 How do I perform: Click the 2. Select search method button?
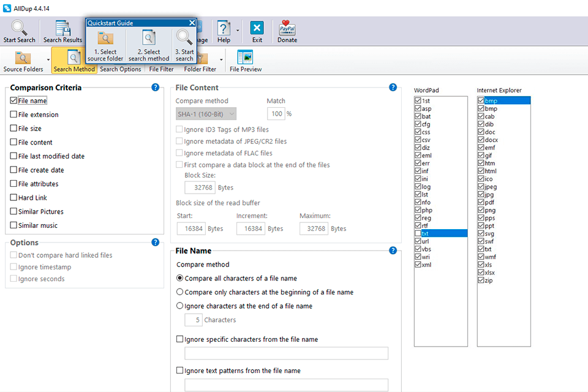149,43
